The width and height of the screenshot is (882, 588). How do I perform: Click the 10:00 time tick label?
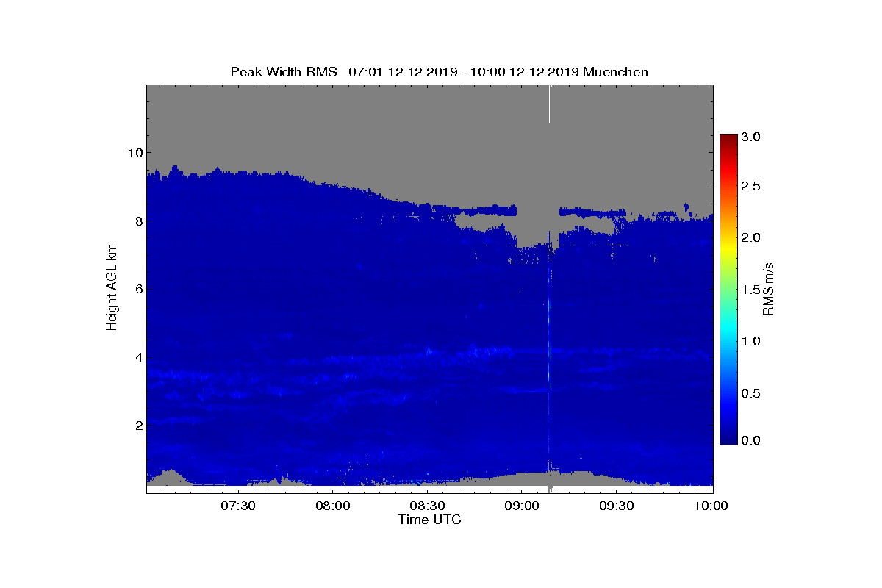coord(711,506)
